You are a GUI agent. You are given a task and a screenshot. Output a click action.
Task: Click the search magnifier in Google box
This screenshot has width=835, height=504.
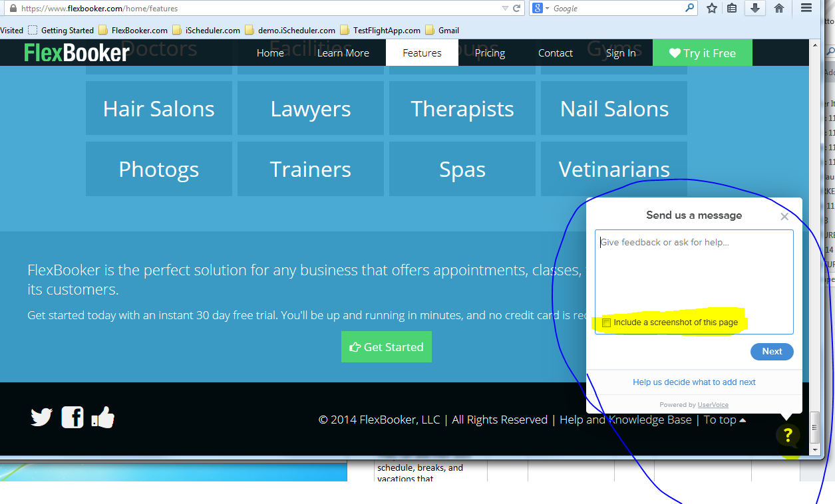tap(689, 9)
